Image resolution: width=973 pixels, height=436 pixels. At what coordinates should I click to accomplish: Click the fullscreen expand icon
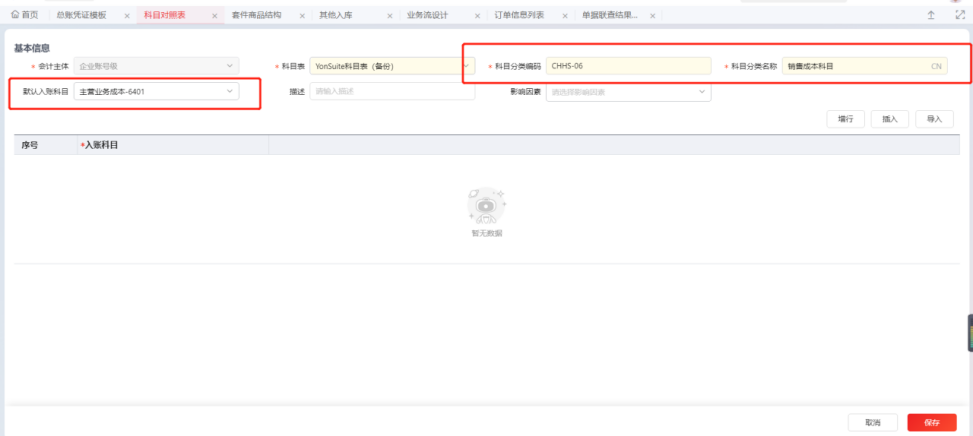click(x=960, y=16)
